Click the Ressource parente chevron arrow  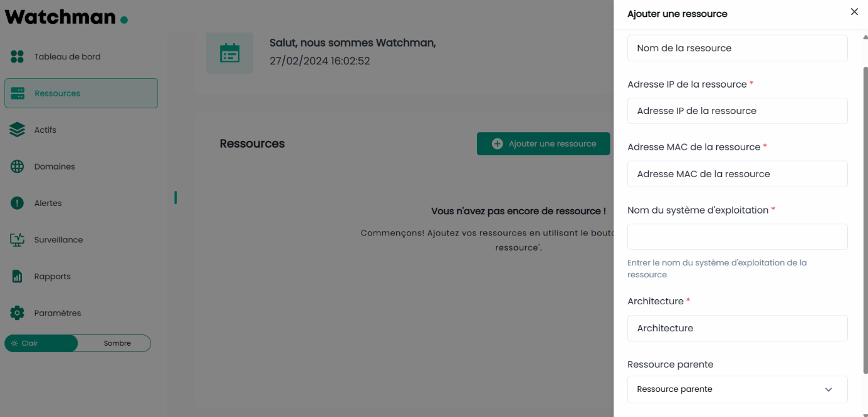pos(829,389)
